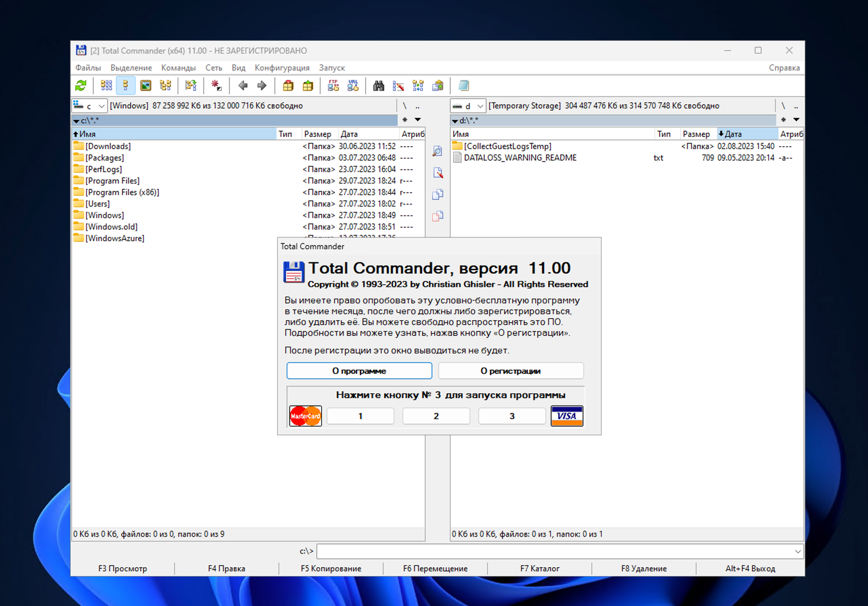This screenshot has width=868, height=606.
Task: Open the left panel drive C dropdown
Action: tap(90, 106)
